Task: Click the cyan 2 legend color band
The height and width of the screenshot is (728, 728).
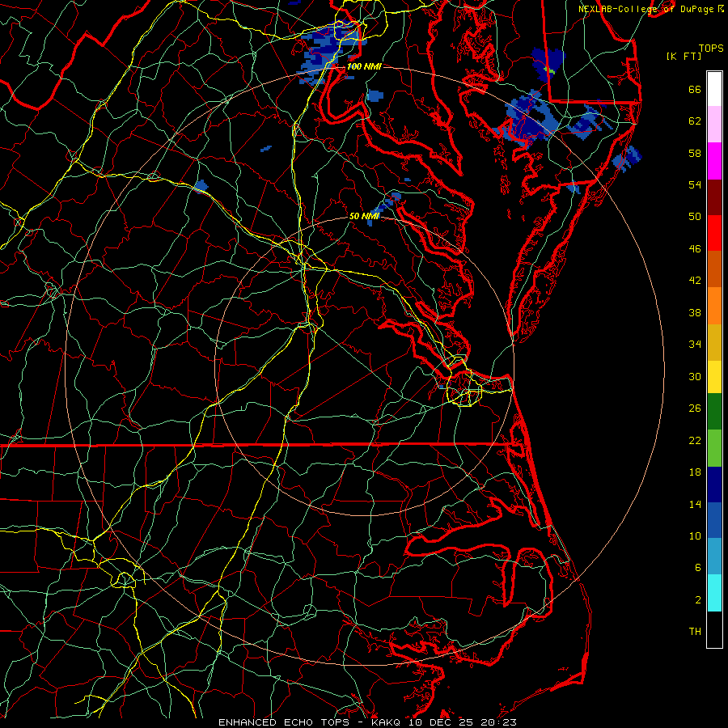Action: [714, 593]
